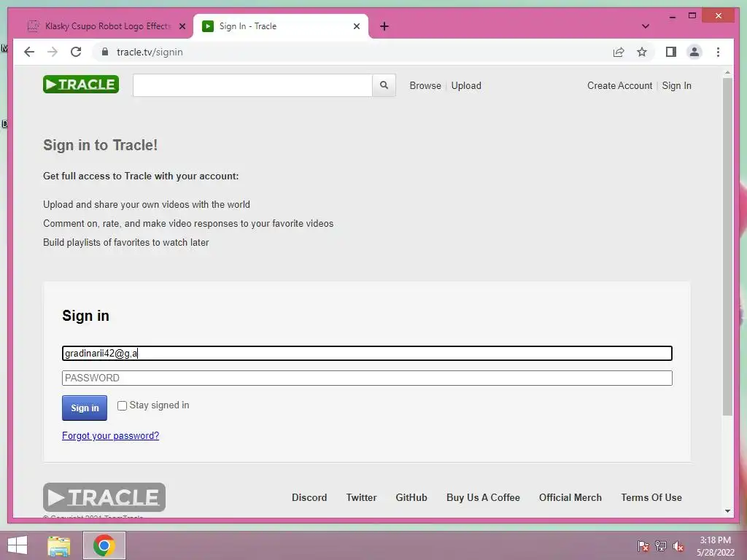Image resolution: width=747 pixels, height=560 pixels.
Task: Click the Action Center flag tray icon
Action: tap(643, 546)
